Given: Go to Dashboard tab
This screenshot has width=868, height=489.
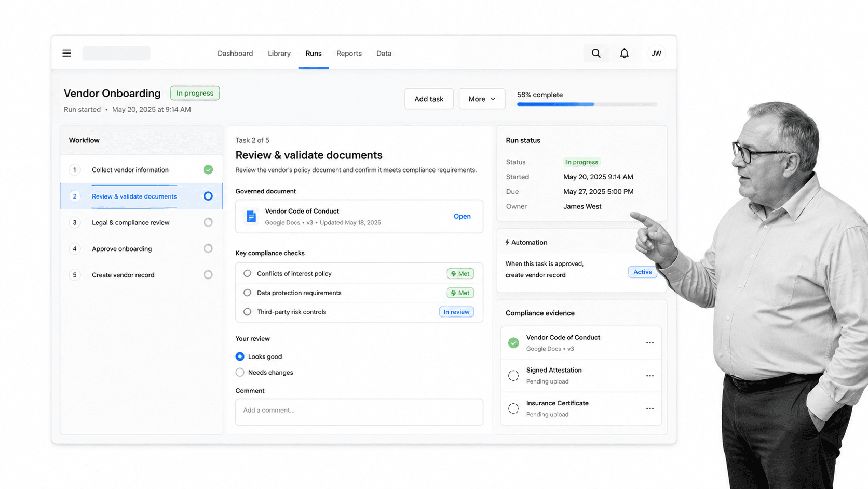Looking at the screenshot, I should click(x=235, y=53).
